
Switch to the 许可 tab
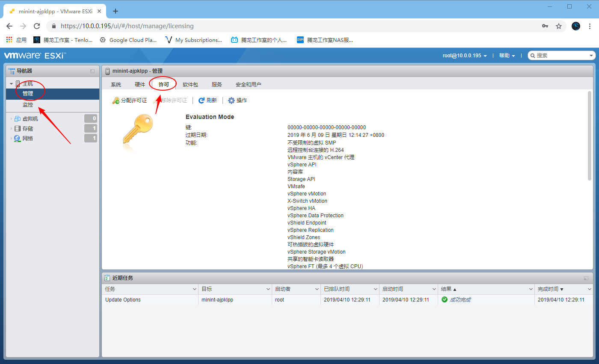pos(164,84)
